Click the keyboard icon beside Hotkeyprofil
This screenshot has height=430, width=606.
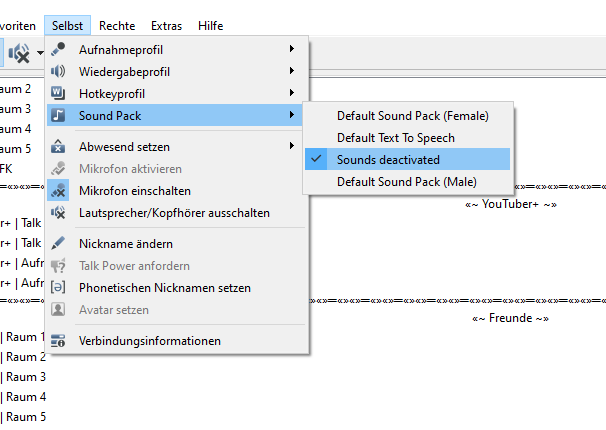(x=58, y=93)
